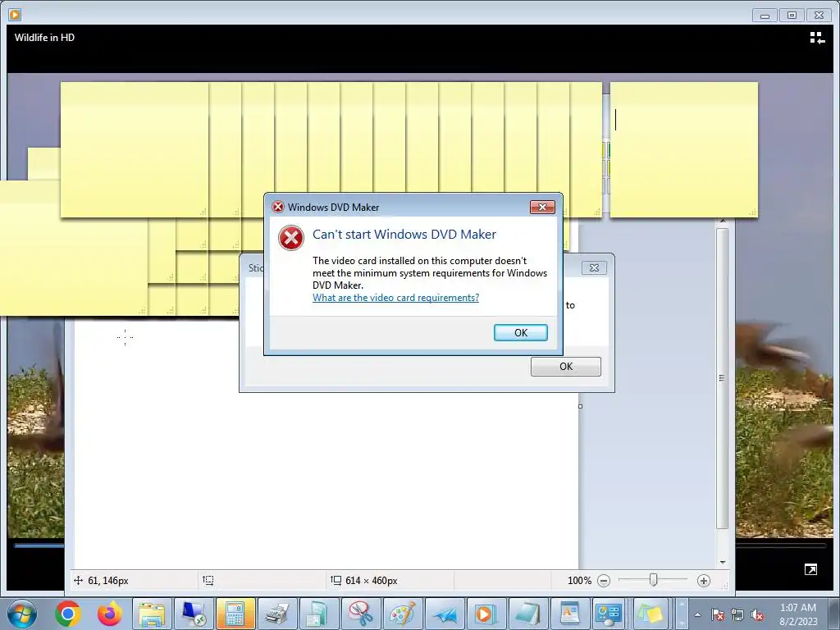This screenshot has width=840, height=630.
Task: Open Windows Fax and Scan taskbar icon
Action: [277, 614]
